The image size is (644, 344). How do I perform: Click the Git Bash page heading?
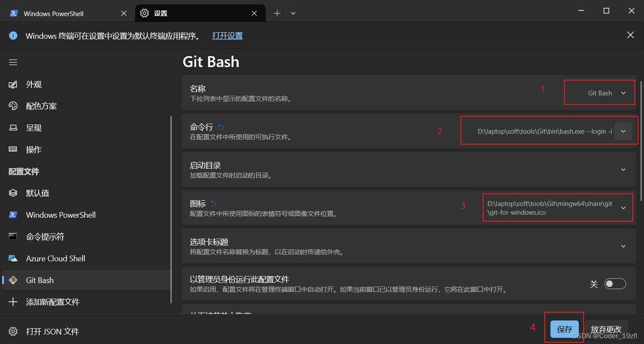point(211,62)
